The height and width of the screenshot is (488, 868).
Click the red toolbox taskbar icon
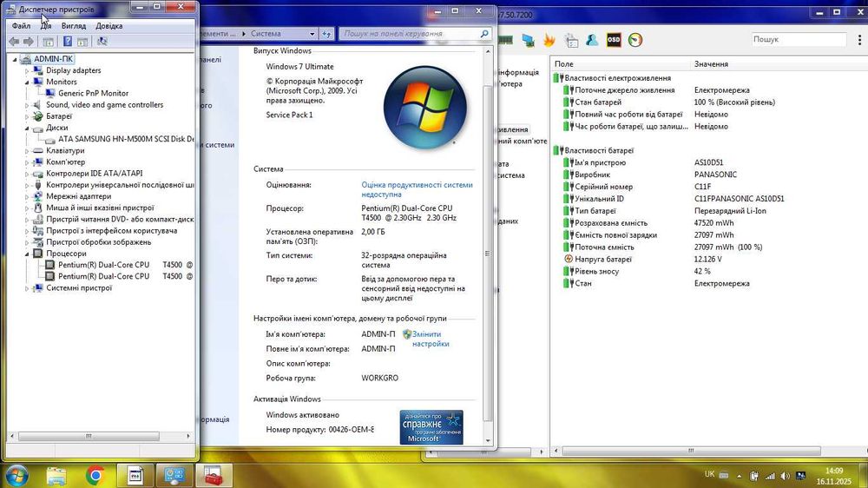tap(214, 475)
